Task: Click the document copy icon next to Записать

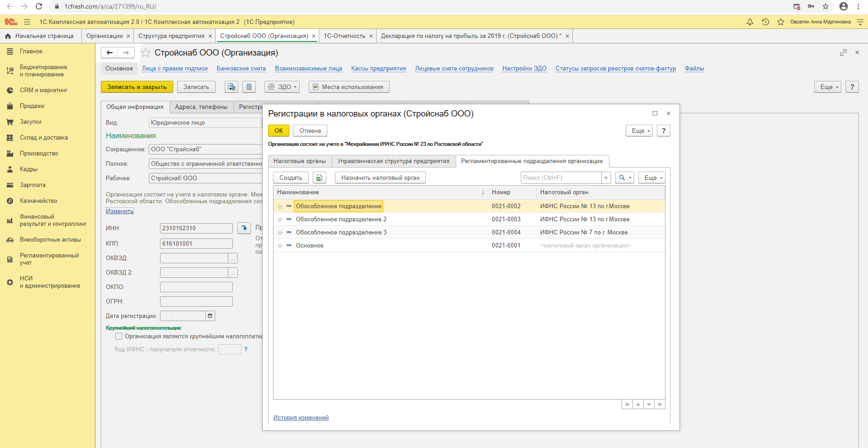Action: (231, 87)
